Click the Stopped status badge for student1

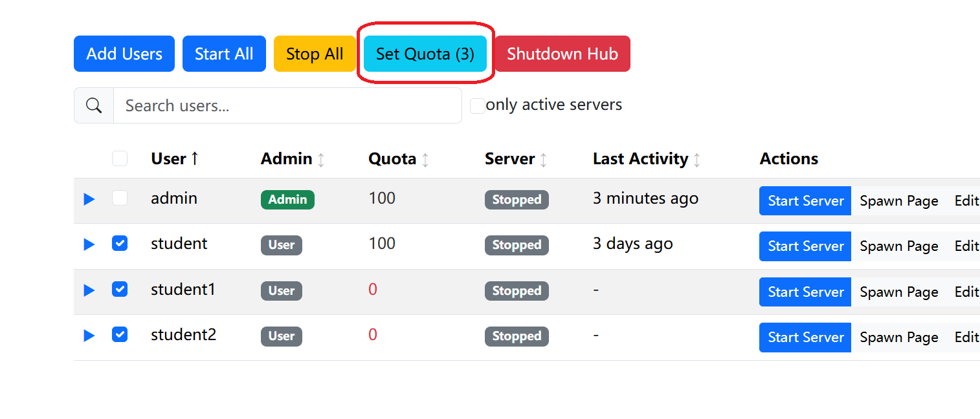coord(517,290)
